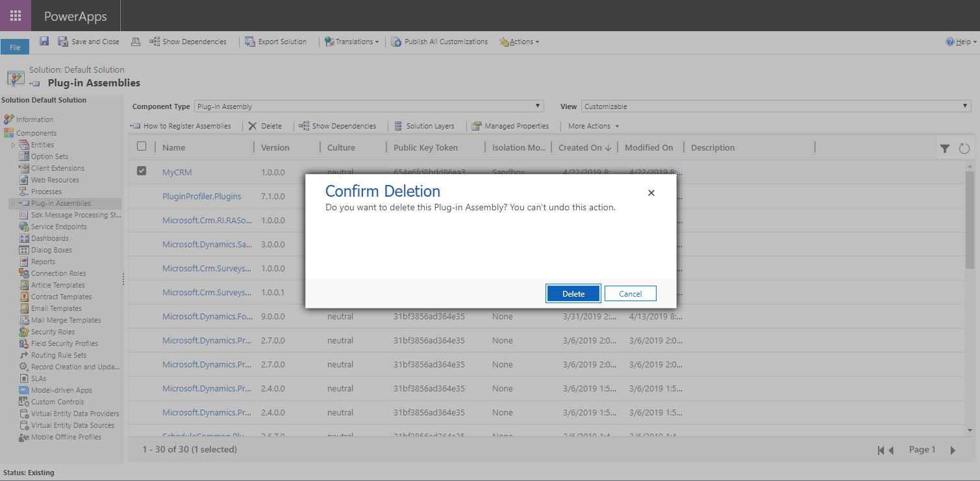
Task: Expand the Plug-in Assemblies tree node
Action: (x=13, y=203)
